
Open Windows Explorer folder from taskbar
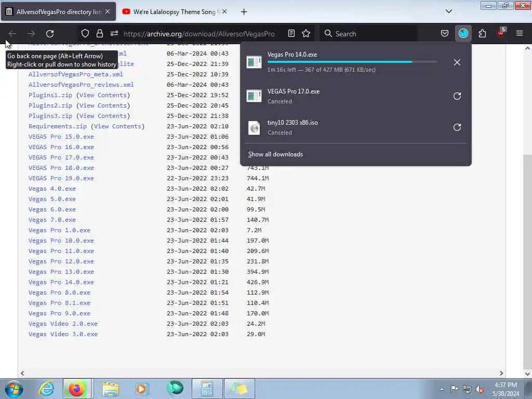tap(111, 389)
